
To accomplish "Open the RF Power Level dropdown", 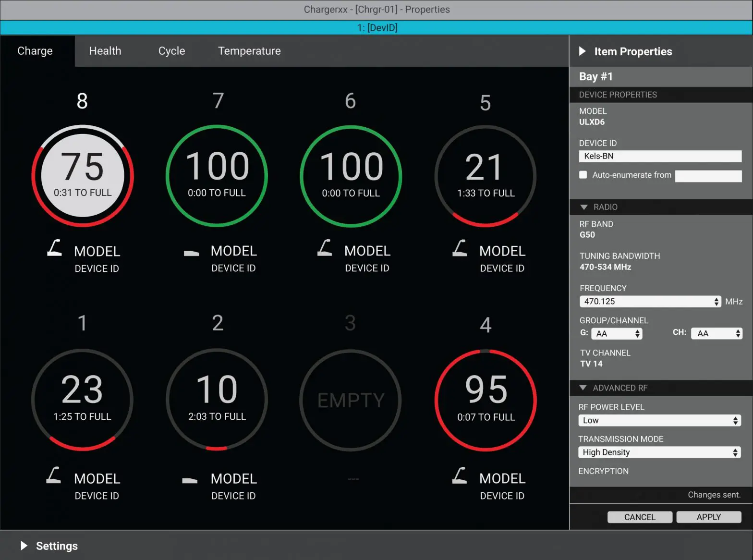I will coord(659,420).
